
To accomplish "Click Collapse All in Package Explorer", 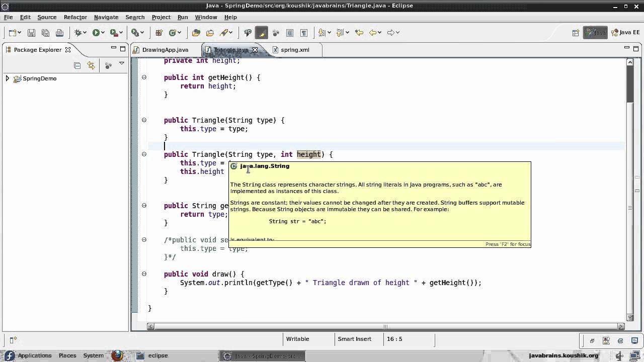I will pyautogui.click(x=77, y=65).
